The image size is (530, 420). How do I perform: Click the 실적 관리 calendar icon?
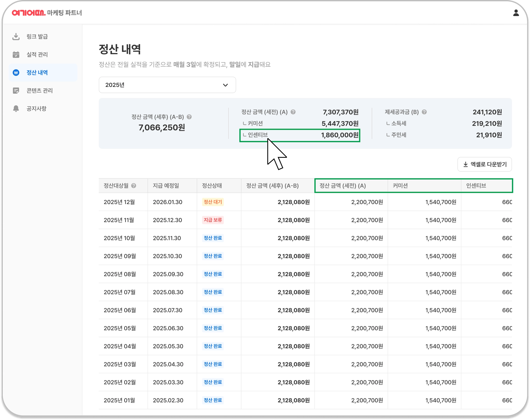tap(16, 55)
